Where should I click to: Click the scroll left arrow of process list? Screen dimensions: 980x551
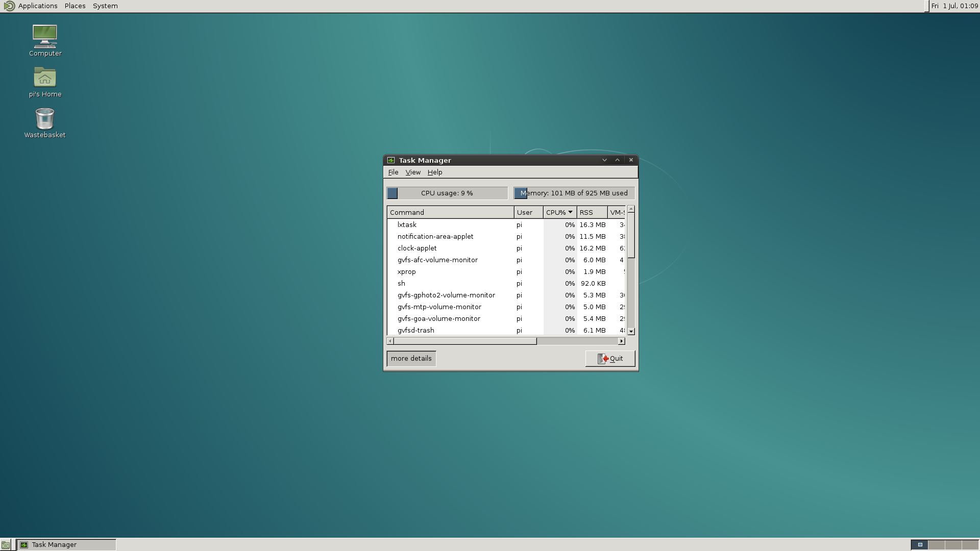coord(390,341)
